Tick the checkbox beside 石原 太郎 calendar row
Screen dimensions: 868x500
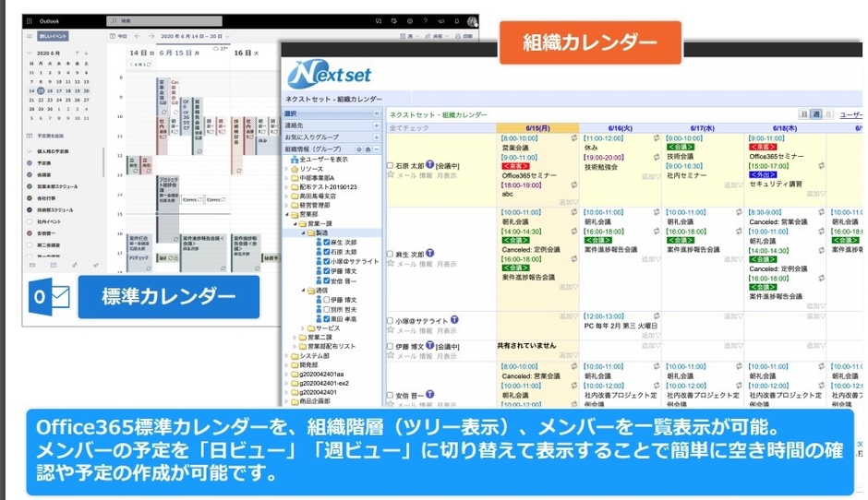click(x=391, y=165)
